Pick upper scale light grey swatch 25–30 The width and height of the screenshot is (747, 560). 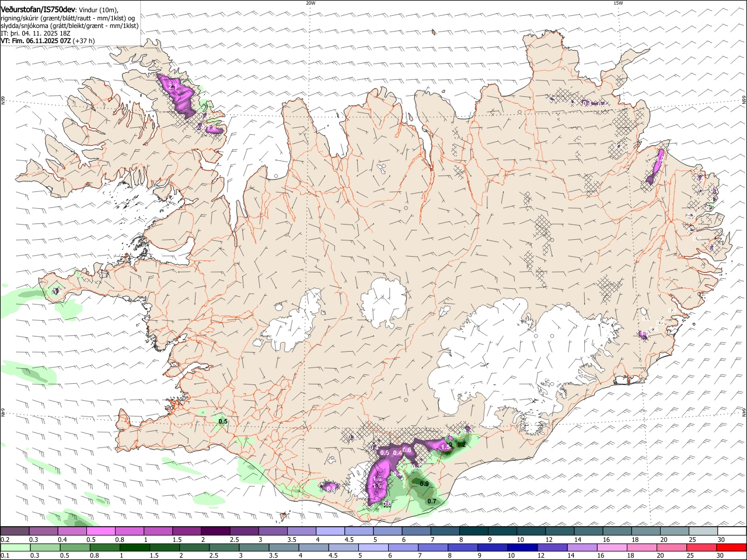(703, 531)
